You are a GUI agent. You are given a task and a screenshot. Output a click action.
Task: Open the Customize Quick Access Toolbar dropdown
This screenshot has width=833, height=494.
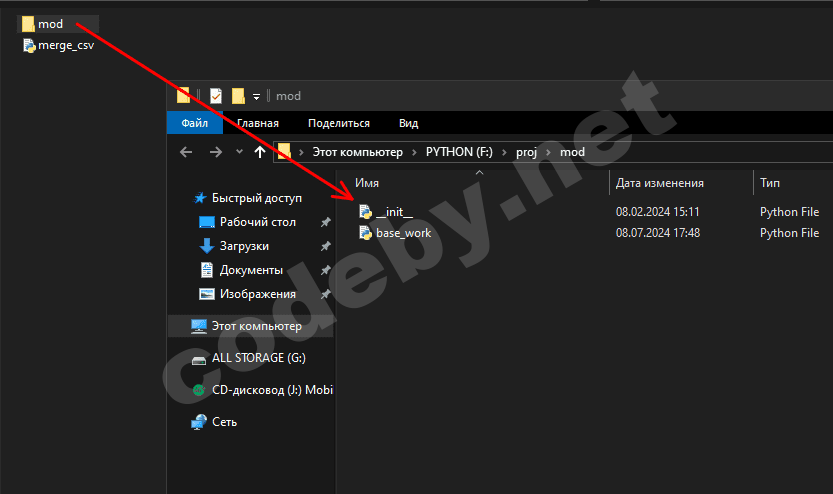[x=256, y=97]
